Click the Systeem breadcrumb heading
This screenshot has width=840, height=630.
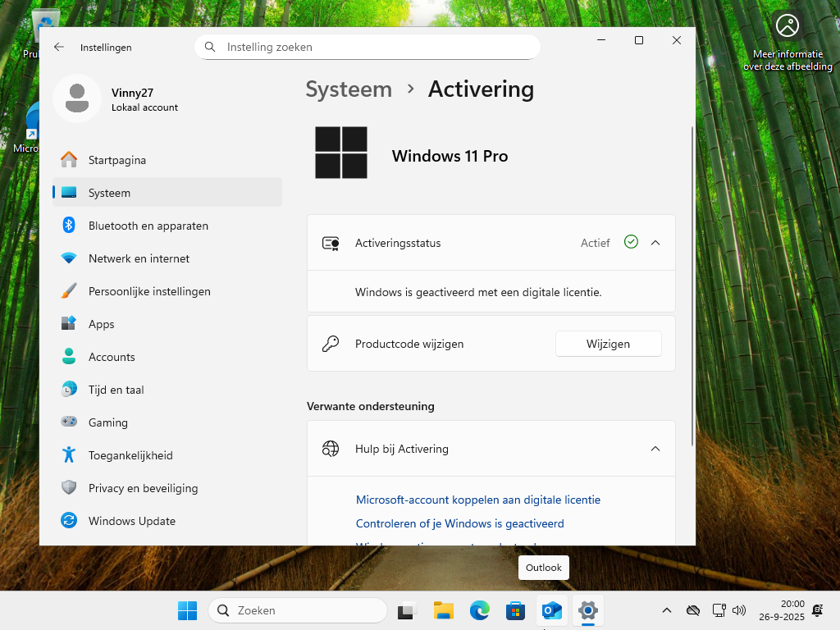pyautogui.click(x=349, y=89)
